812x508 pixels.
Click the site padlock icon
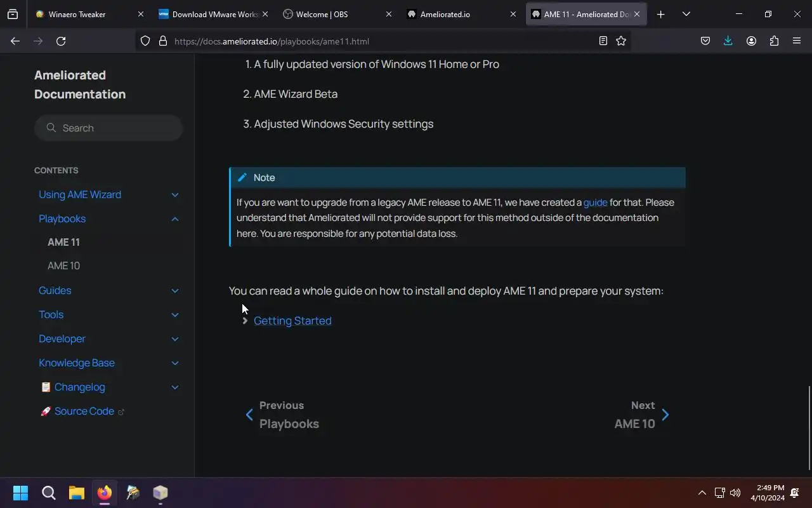[163, 41]
